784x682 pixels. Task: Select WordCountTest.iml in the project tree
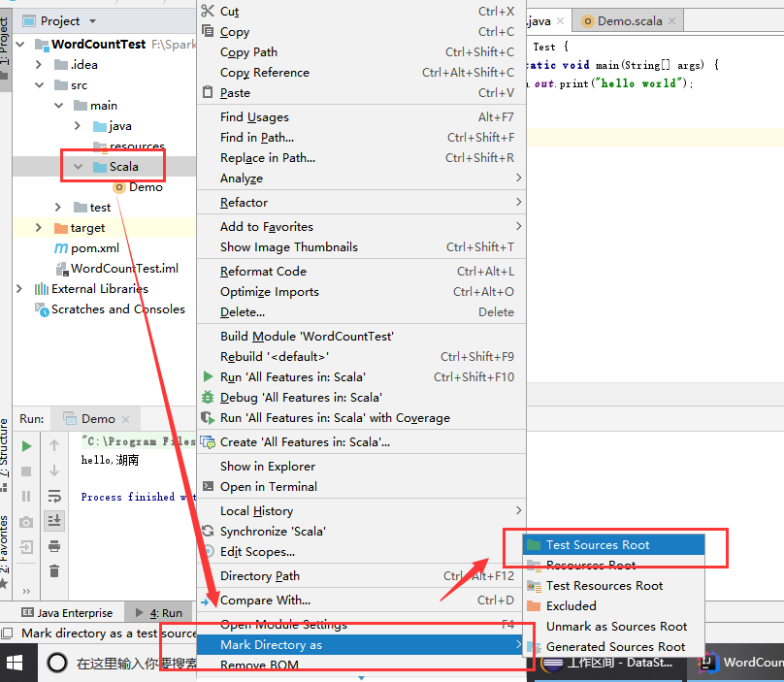[117, 269]
